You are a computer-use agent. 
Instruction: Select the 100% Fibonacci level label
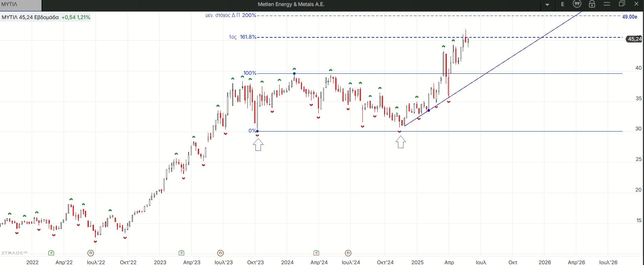250,73
